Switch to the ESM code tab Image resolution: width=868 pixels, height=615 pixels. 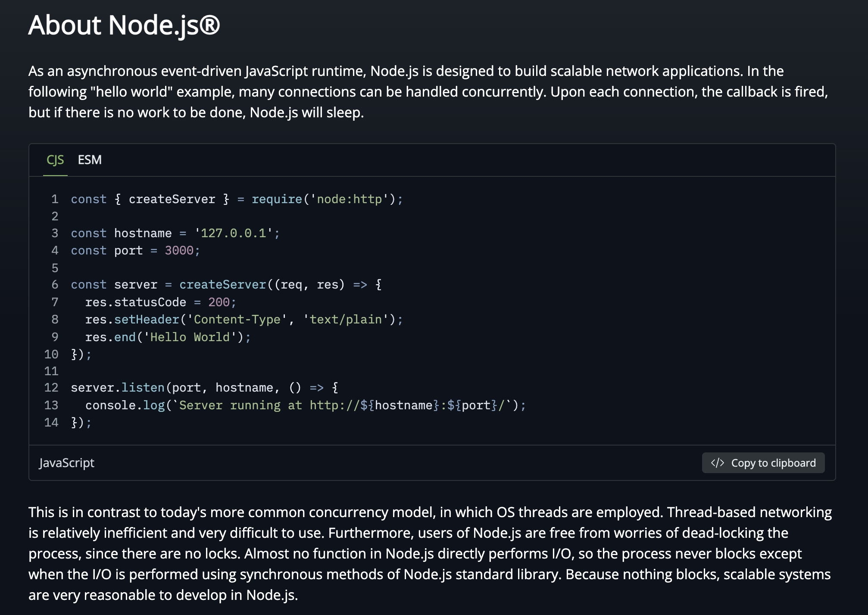tap(90, 160)
